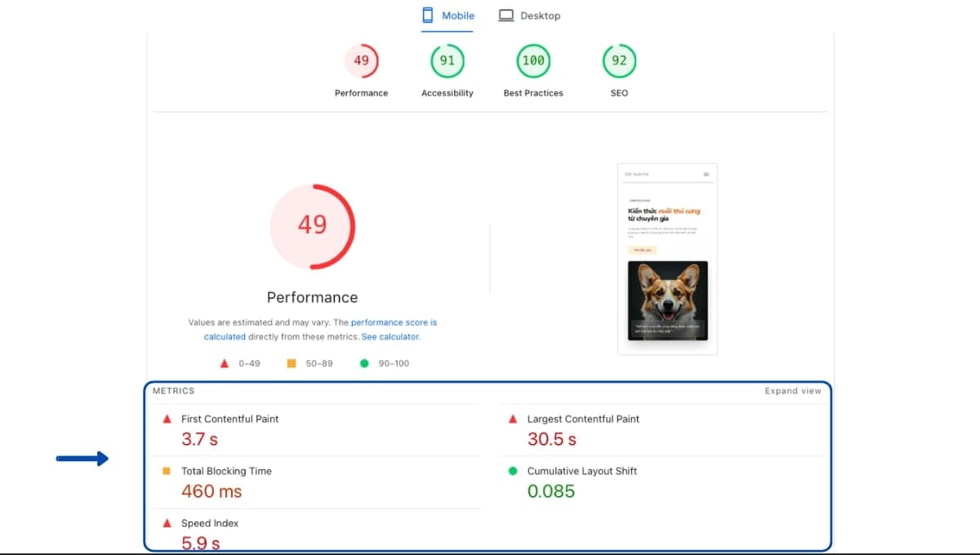Switch to the Mobile tab
The height and width of the screenshot is (555, 980).
click(x=448, y=16)
